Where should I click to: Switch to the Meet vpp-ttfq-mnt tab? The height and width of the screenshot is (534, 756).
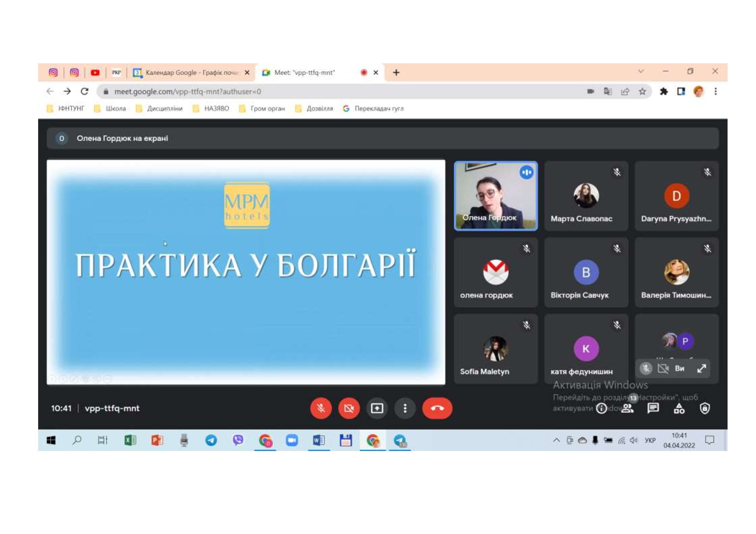coord(319,73)
